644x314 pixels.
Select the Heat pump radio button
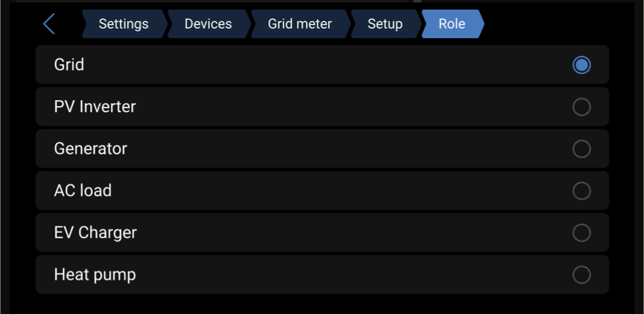pyautogui.click(x=581, y=275)
